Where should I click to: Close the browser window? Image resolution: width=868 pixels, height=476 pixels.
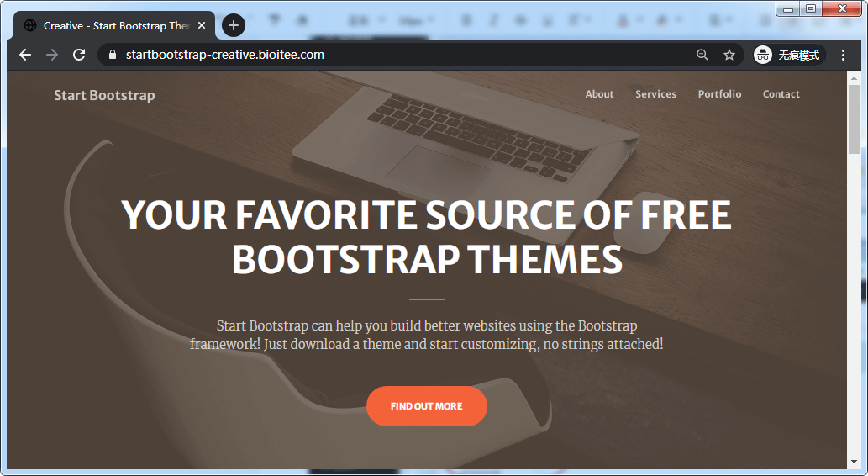tap(842, 8)
